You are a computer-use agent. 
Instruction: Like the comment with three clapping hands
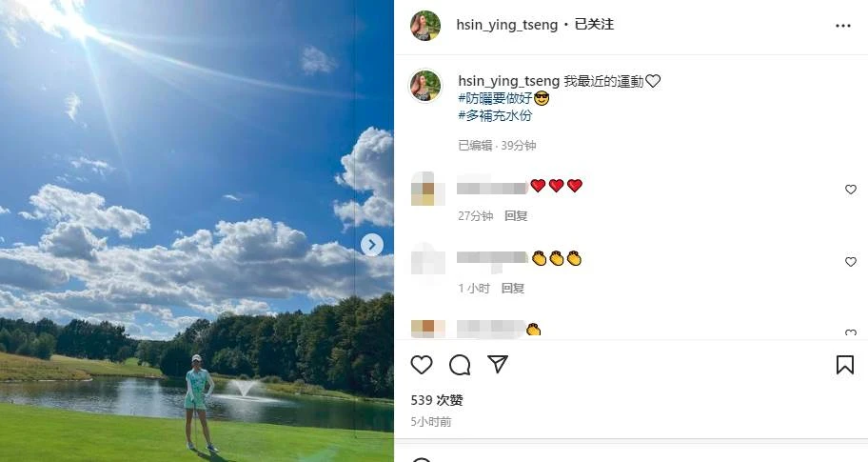pyautogui.click(x=851, y=261)
